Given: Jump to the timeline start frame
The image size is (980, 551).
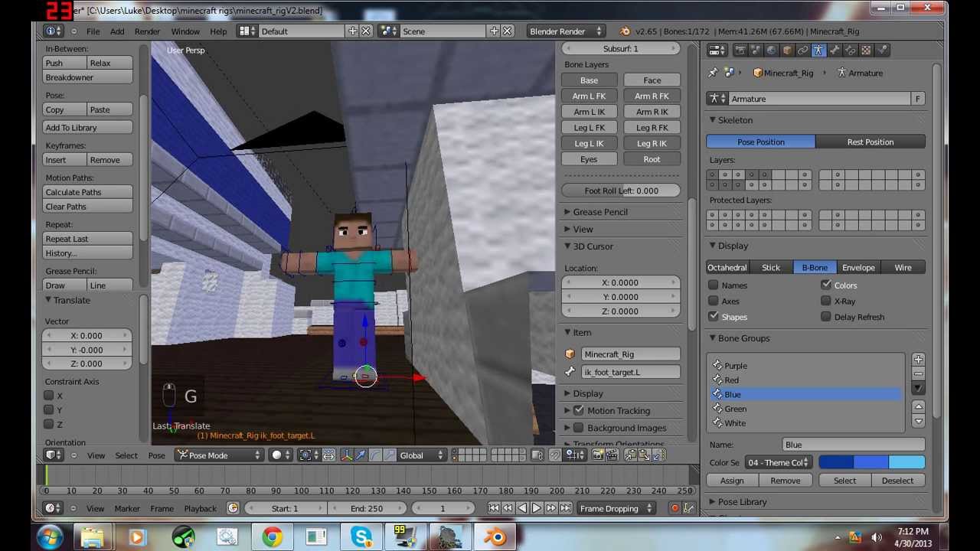Looking at the screenshot, I should (493, 508).
